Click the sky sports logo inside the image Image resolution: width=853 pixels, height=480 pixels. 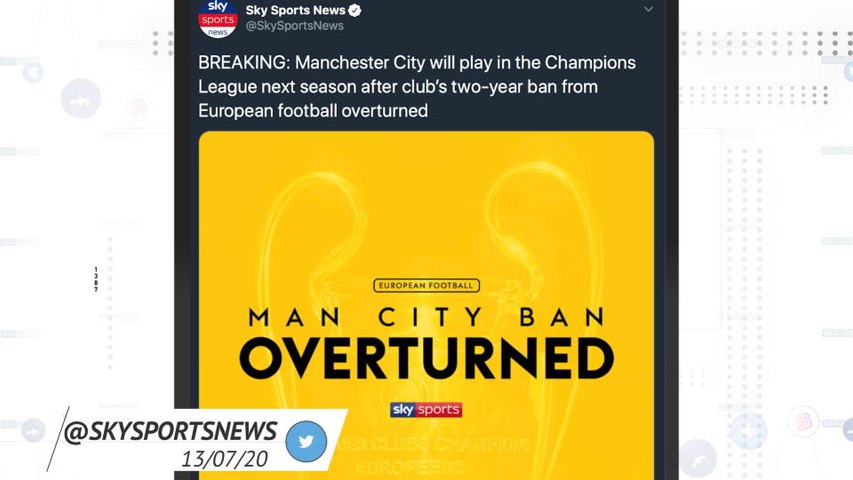(x=426, y=410)
